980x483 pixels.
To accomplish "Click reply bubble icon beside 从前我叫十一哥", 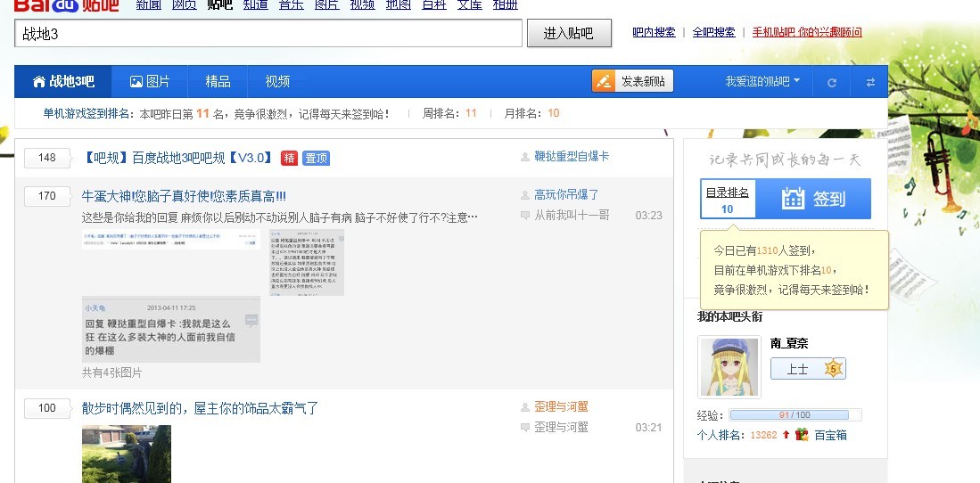I will click(x=525, y=216).
